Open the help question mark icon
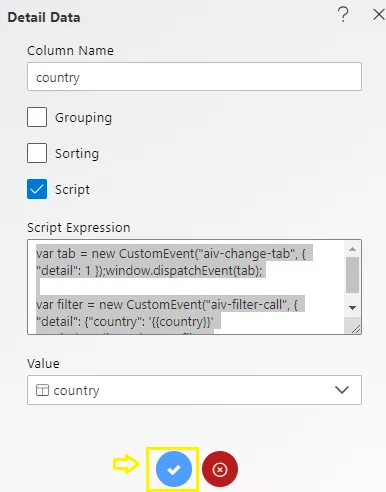 [343, 15]
